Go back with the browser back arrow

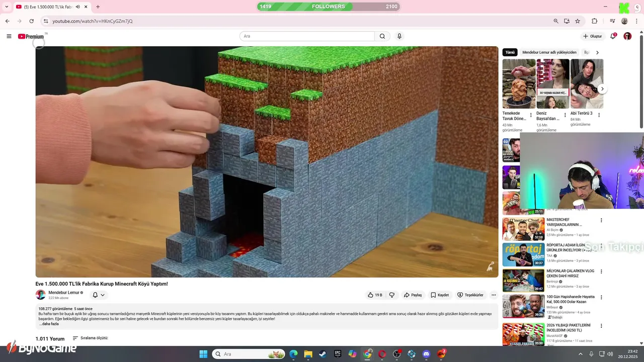(7, 21)
